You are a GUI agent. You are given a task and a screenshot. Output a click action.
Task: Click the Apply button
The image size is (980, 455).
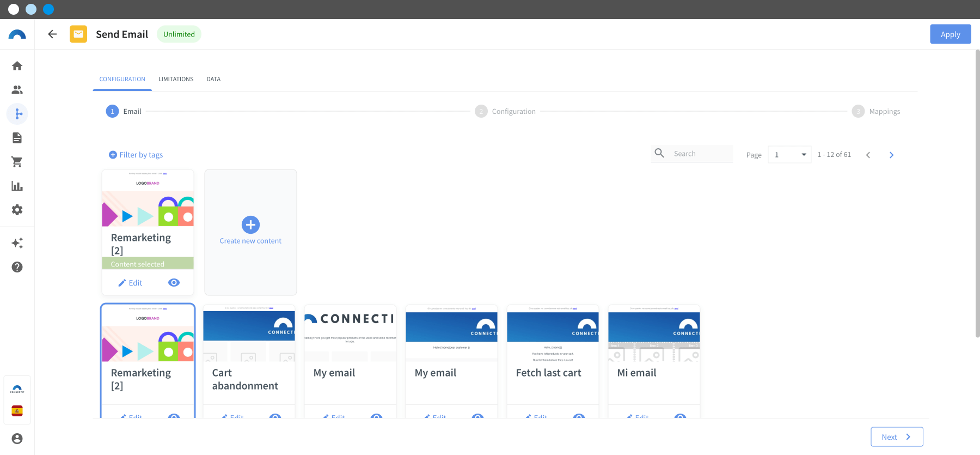click(951, 34)
